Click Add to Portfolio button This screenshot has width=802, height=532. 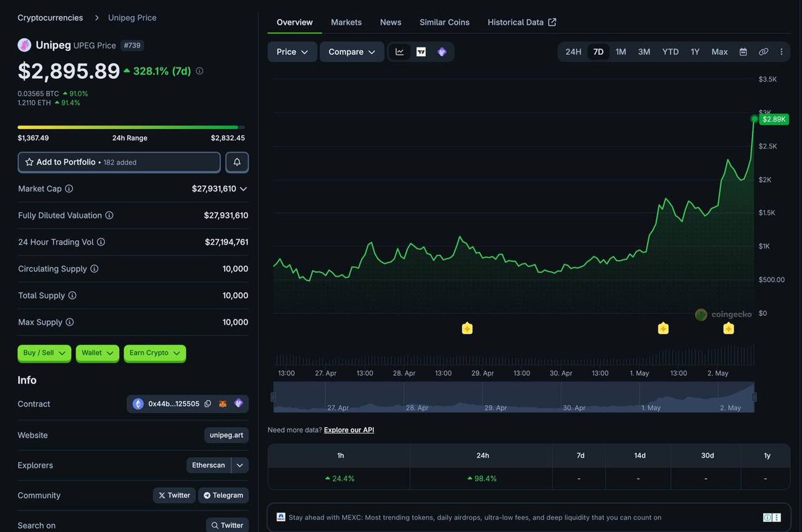point(119,162)
